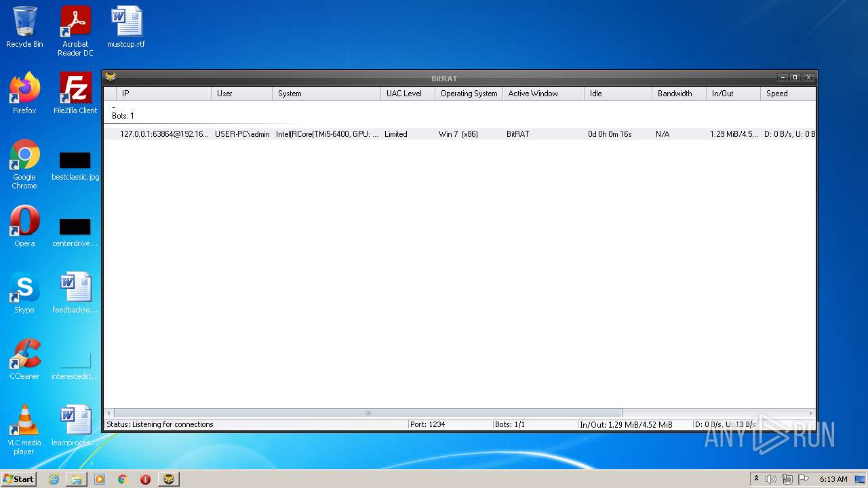Sort by System column header
This screenshot has height=488, width=868.
326,94
